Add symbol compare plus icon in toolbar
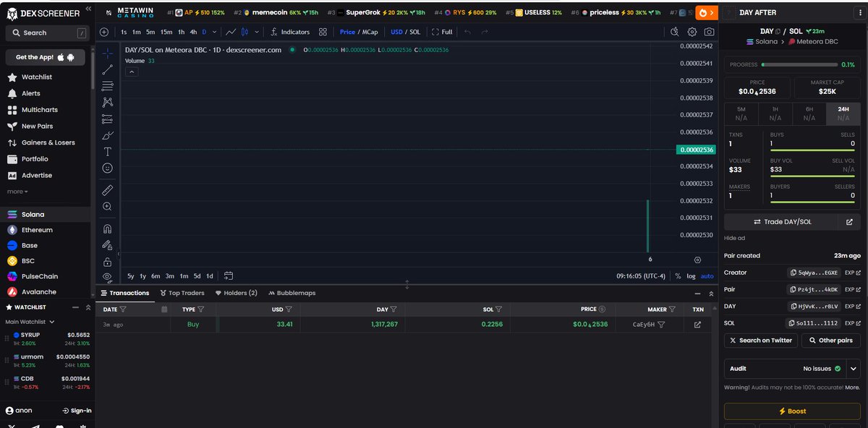This screenshot has width=868, height=428. pos(104,32)
